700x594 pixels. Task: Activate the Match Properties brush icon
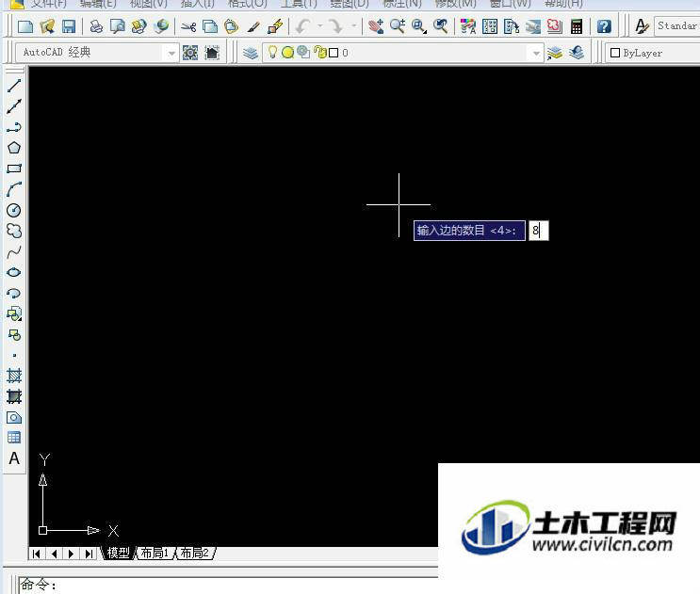coord(253,26)
